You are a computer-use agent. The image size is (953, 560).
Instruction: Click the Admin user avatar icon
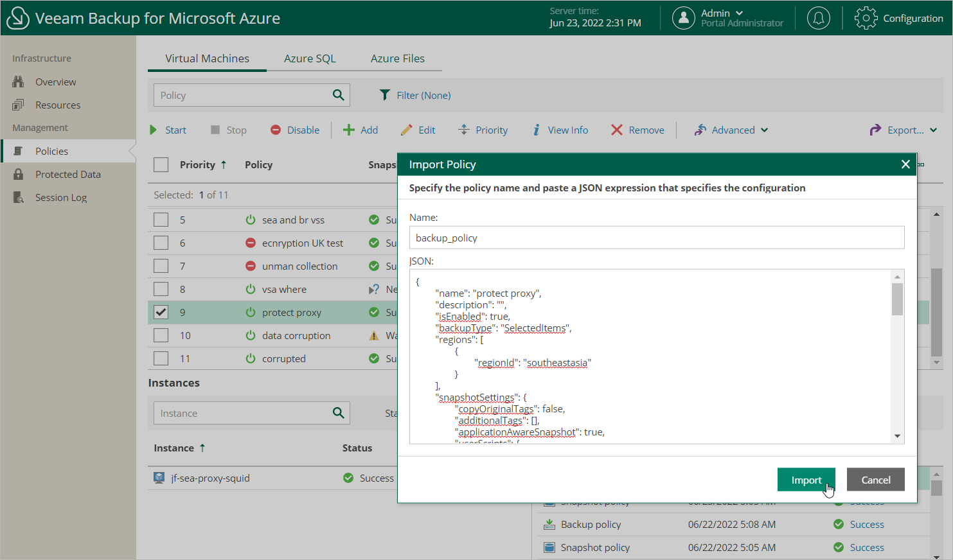click(x=684, y=18)
